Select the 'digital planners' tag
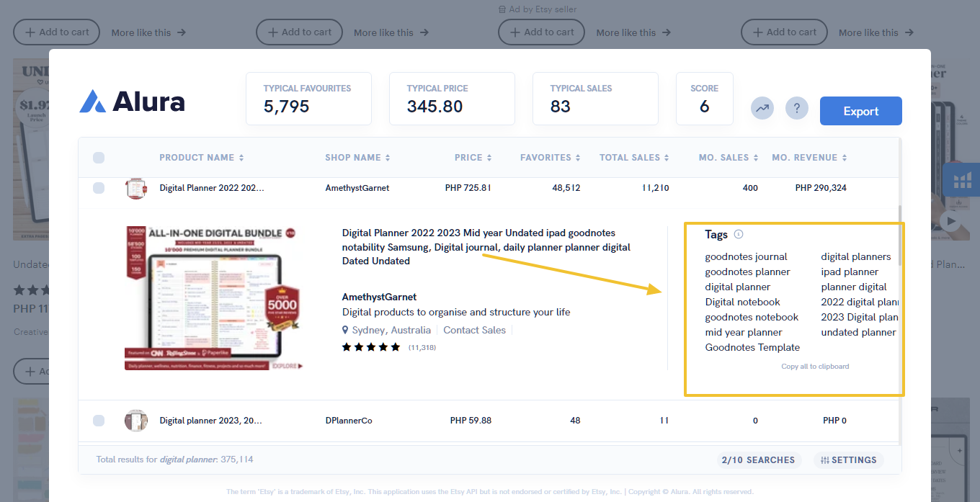The width and height of the screenshot is (980, 502). pyautogui.click(x=856, y=256)
